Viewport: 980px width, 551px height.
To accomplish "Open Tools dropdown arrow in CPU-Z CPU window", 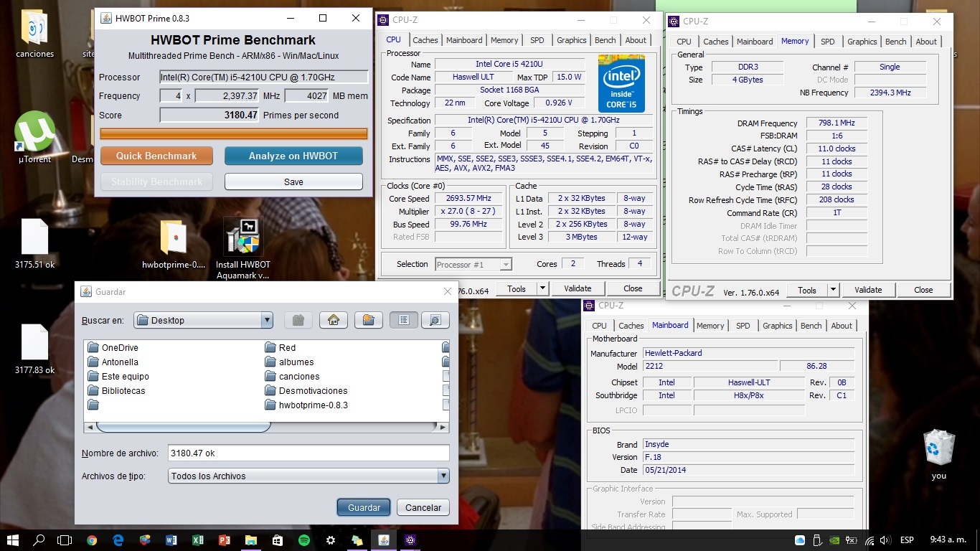I will click(542, 288).
